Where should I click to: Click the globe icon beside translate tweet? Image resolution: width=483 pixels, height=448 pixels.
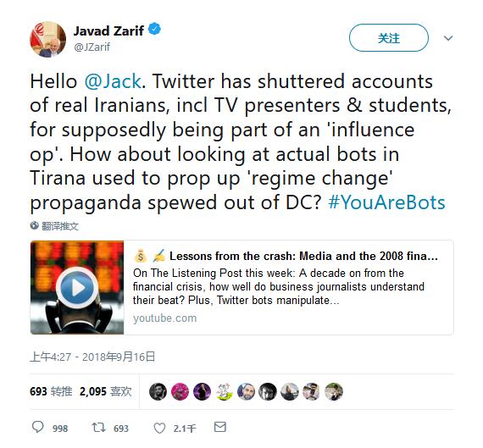(x=34, y=225)
